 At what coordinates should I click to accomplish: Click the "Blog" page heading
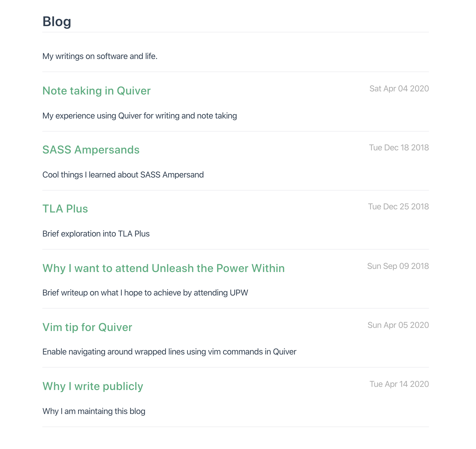(x=57, y=21)
